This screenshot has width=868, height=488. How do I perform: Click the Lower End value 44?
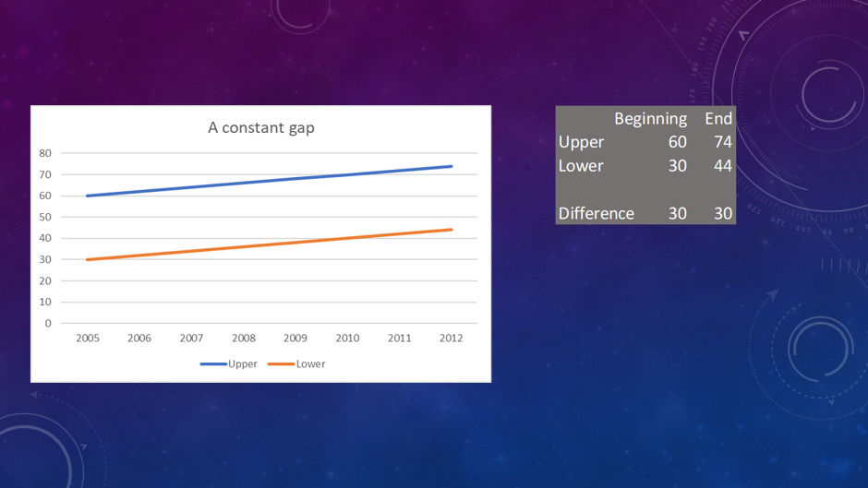click(723, 166)
